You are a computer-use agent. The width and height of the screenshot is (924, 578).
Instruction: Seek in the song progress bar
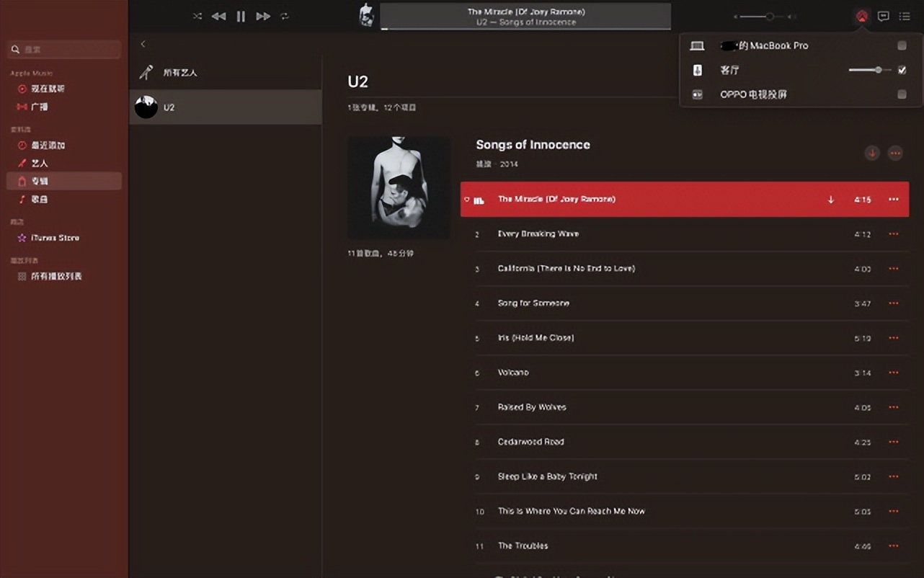(x=525, y=30)
